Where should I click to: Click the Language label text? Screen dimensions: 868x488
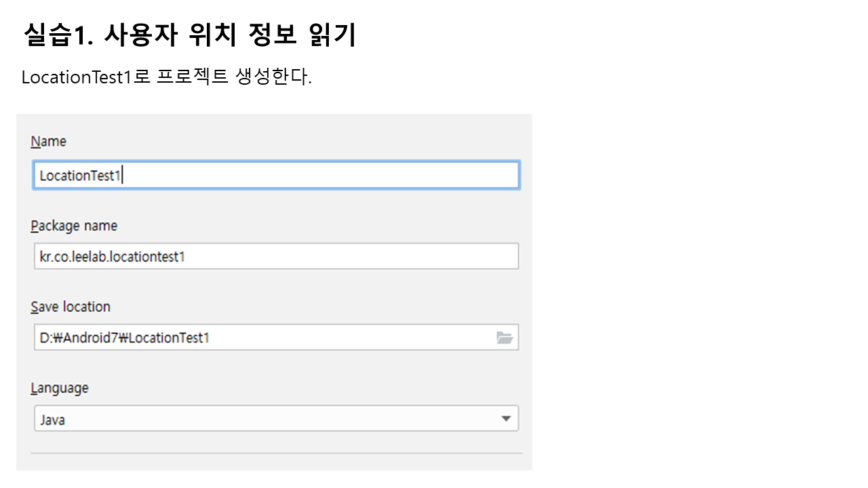tap(60, 388)
